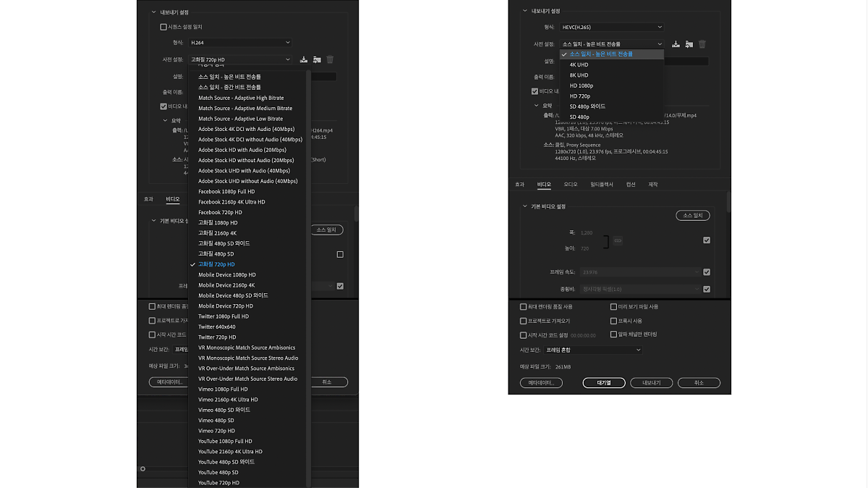This screenshot has width=868, height=488.
Task: Switch to 멀티플렉서 tab
Action: (602, 185)
